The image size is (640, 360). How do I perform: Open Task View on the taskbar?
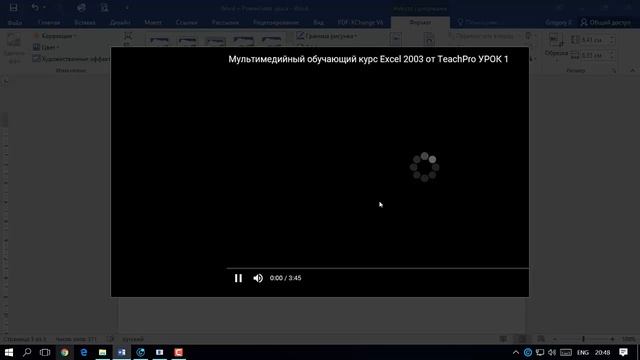tap(45, 352)
